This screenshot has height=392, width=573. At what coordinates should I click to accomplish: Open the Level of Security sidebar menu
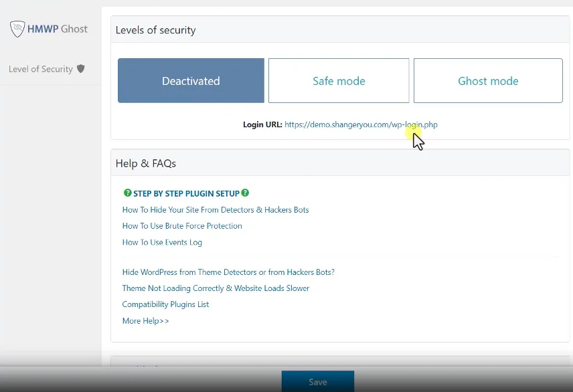pyautogui.click(x=40, y=69)
